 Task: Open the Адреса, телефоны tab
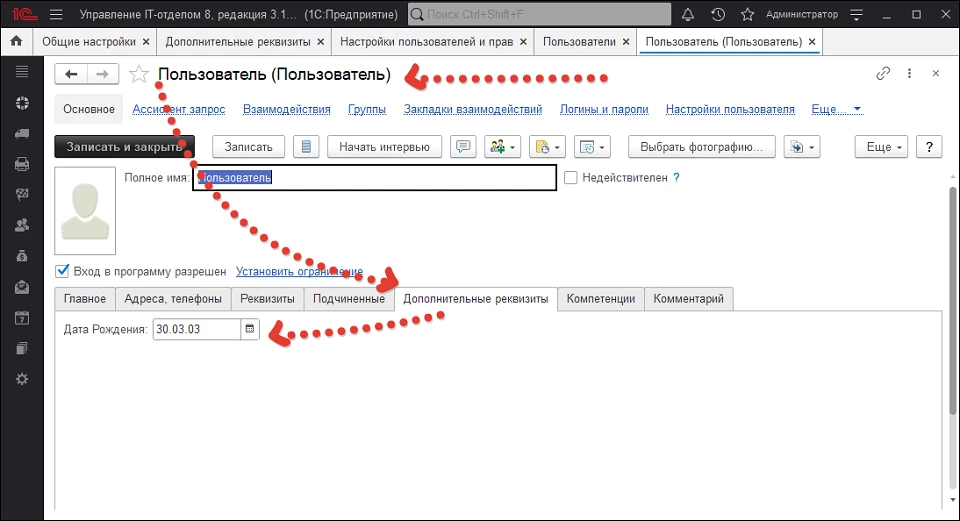click(x=172, y=299)
